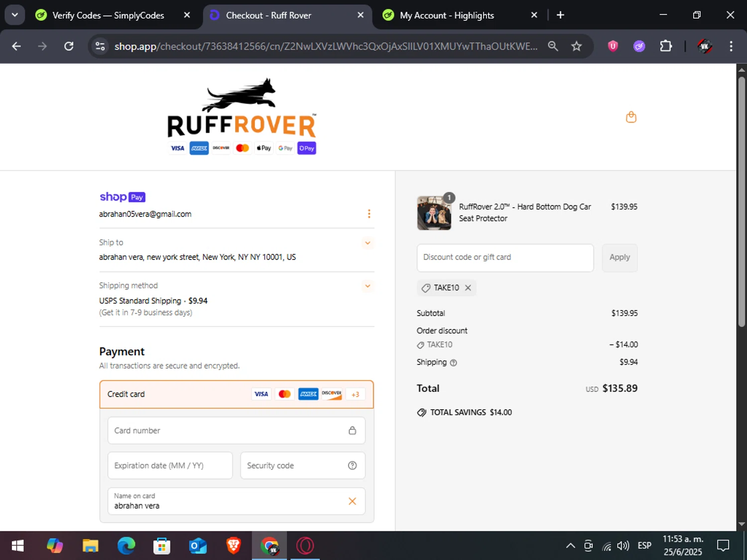Click the Total amount $135.89

(x=620, y=388)
